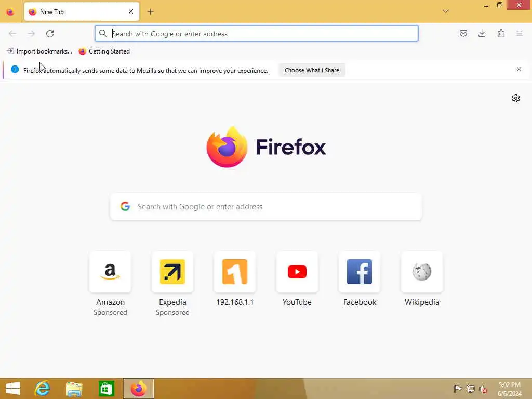The image size is (532, 399).
Task: Open the Extensions menu
Action: point(501,33)
